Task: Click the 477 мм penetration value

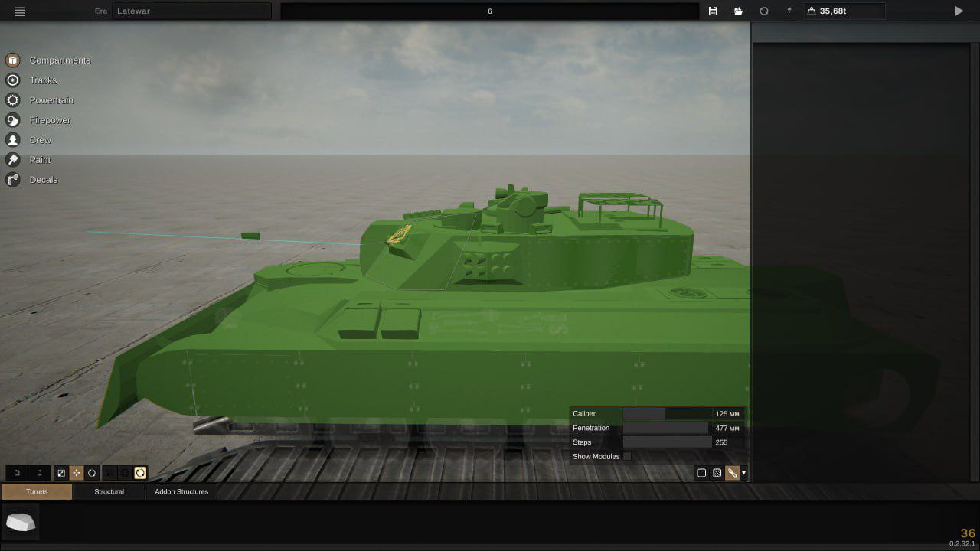Action: [x=727, y=428]
